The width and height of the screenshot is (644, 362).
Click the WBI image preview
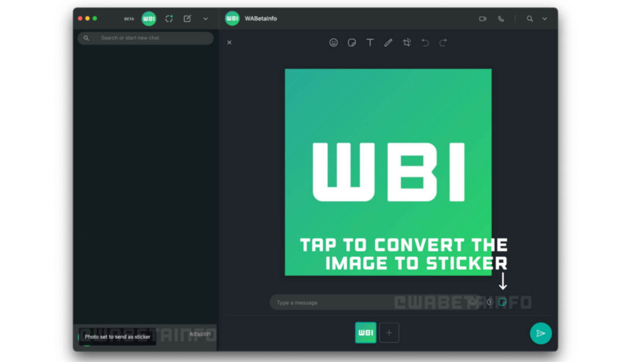(388, 172)
